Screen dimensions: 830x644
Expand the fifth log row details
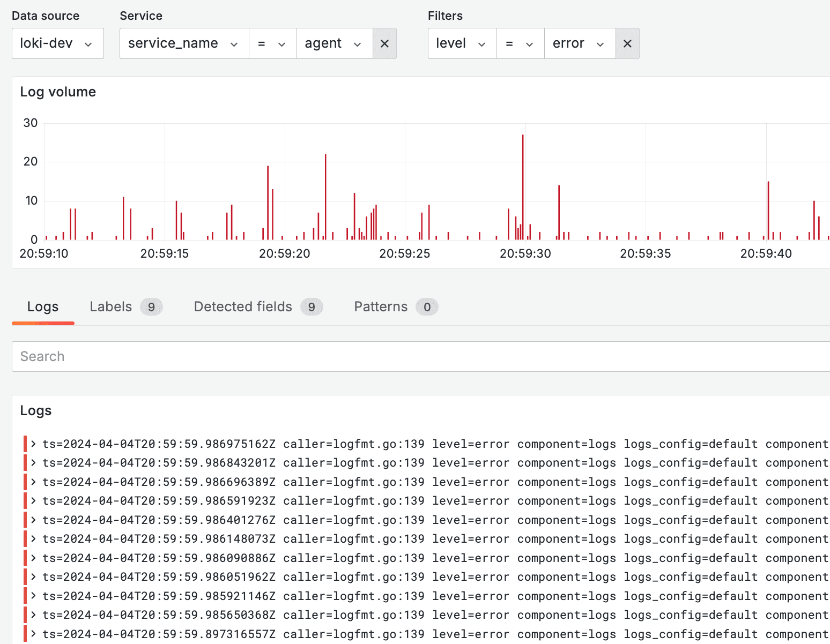click(x=33, y=520)
